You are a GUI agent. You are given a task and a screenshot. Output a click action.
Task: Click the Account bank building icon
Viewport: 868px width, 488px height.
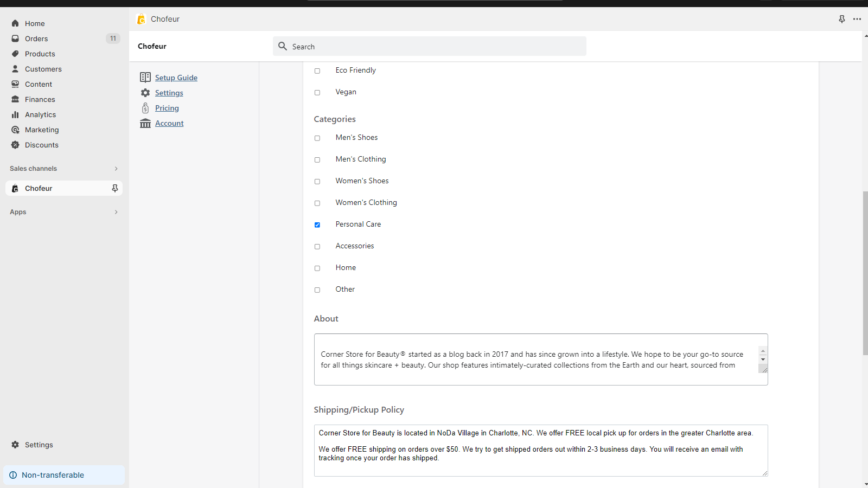(x=145, y=123)
